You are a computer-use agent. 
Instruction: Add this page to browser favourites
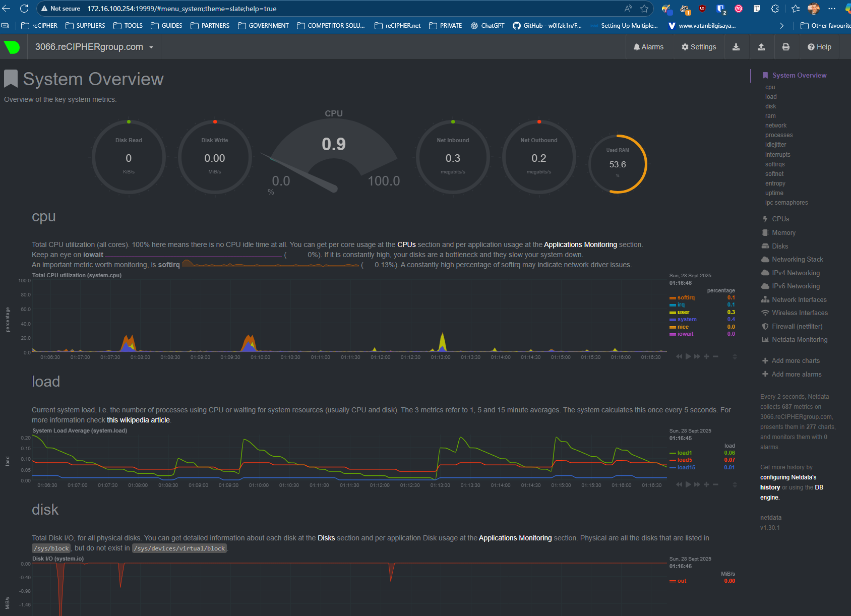644,9
